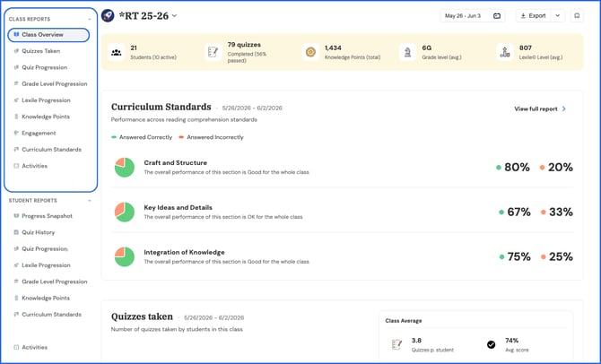The image size is (601, 364).
Task: Collapse the Class Reports section
Action: [x=90, y=19]
